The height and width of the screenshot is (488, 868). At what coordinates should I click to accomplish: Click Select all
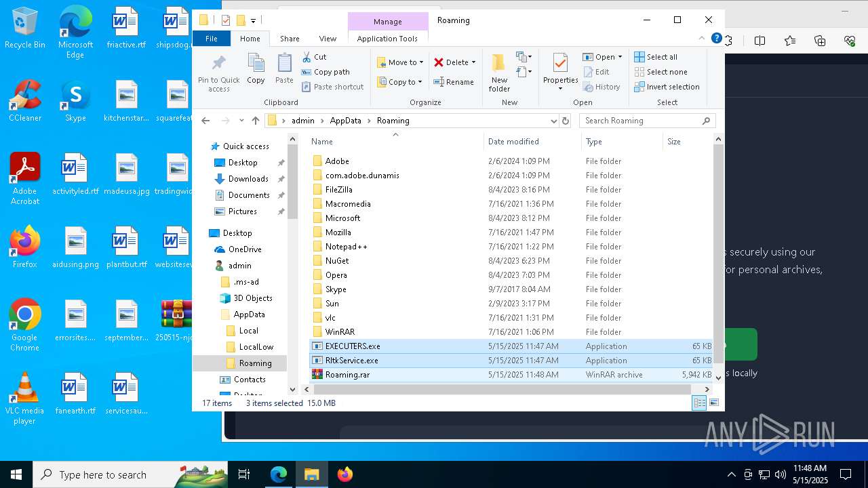(656, 57)
